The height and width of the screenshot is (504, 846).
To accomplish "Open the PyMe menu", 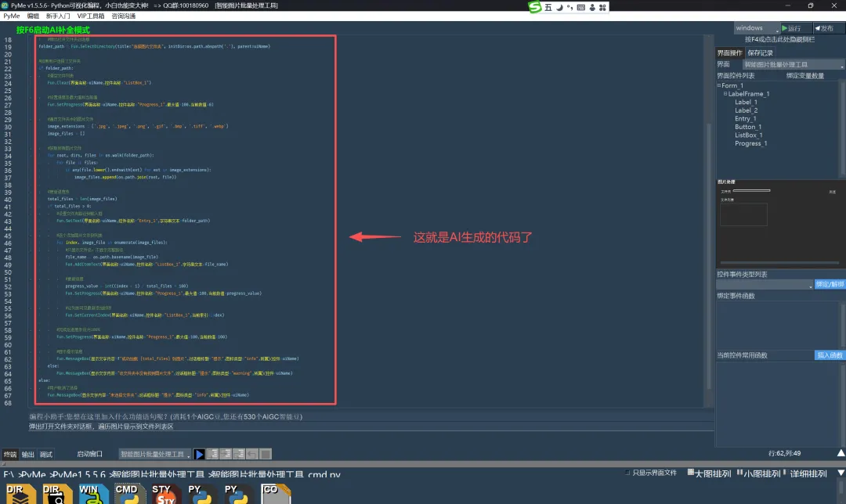I will [x=11, y=16].
